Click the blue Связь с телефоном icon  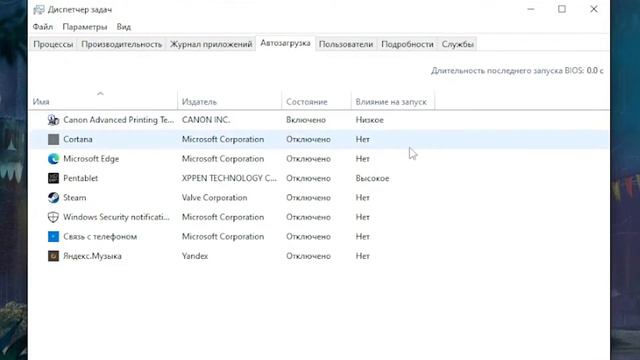point(53,237)
